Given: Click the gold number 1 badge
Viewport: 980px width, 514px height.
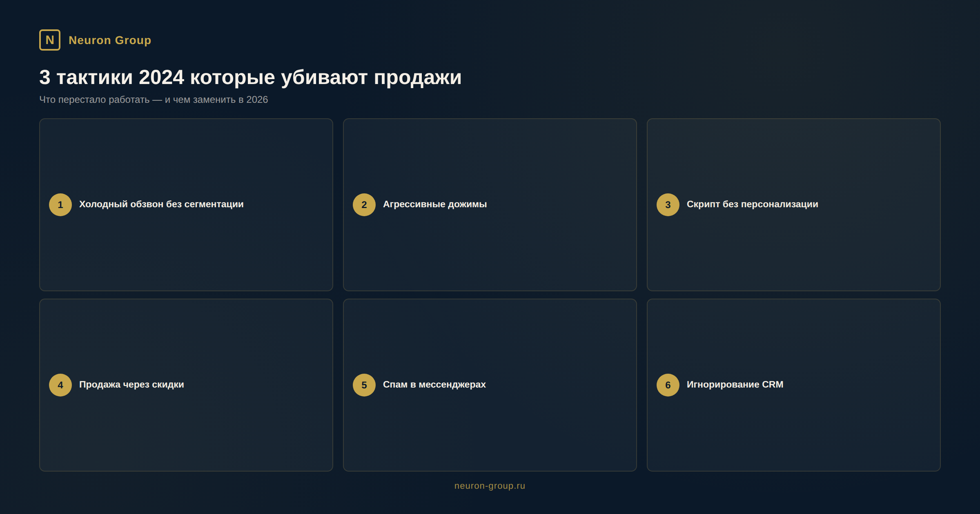Looking at the screenshot, I should [60, 205].
